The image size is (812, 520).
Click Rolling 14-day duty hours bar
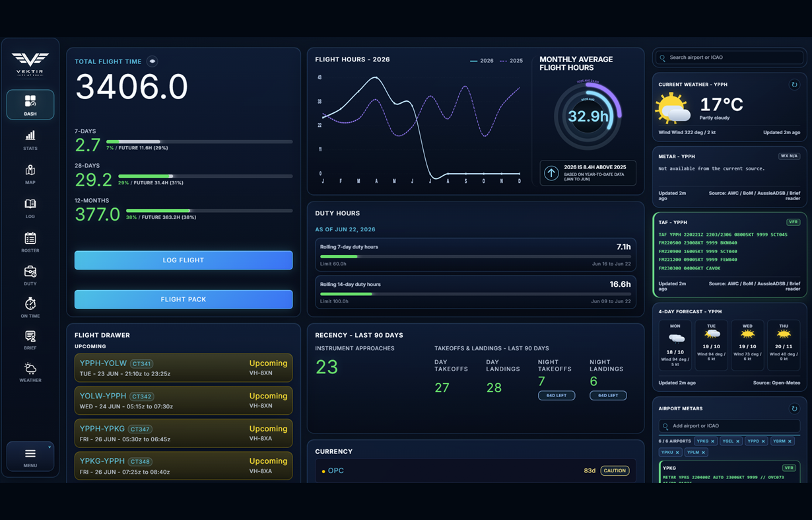(475, 294)
